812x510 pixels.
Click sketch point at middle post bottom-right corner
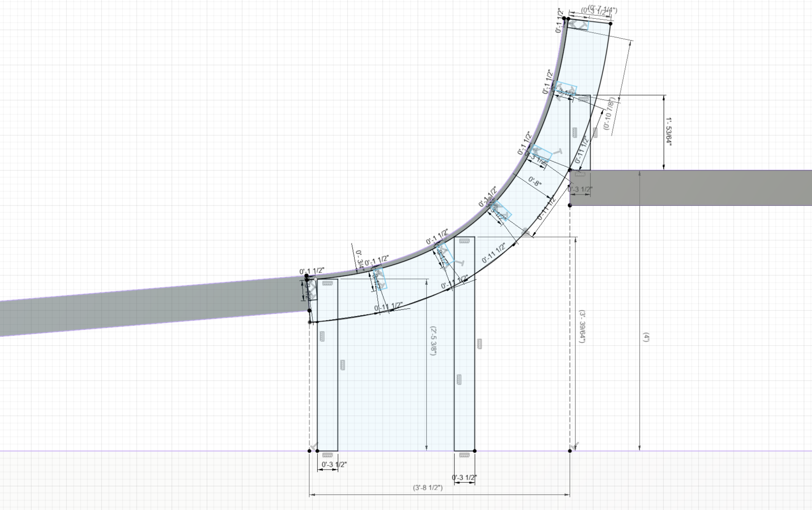[475, 451]
